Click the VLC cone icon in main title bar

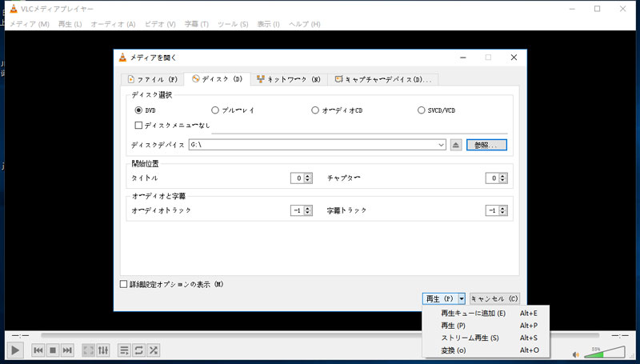pos(14,9)
